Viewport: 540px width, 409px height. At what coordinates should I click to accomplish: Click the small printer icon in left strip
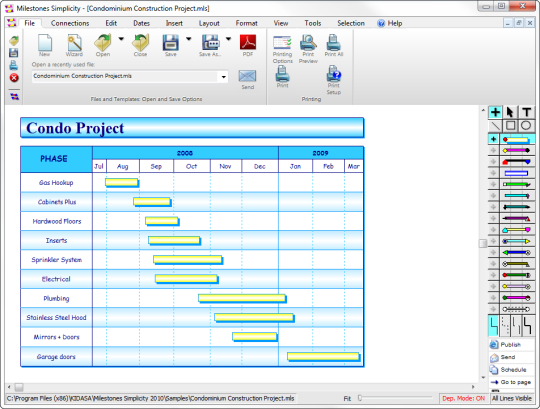click(14, 65)
